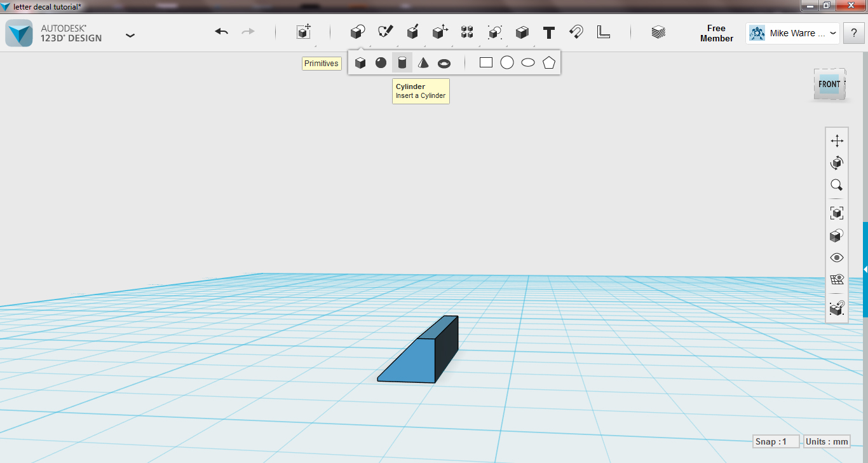
Task: Toggle grid visibility in navigation bar
Action: [x=837, y=280]
